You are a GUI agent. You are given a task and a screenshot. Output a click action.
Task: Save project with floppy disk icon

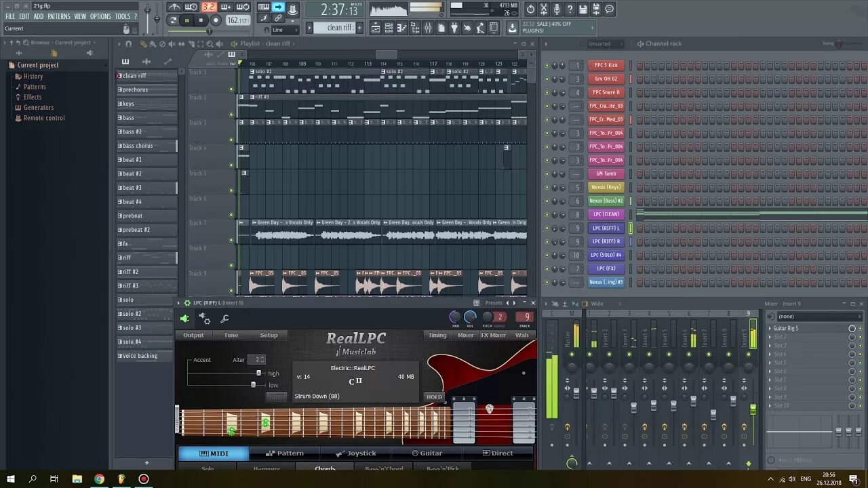[583, 9]
